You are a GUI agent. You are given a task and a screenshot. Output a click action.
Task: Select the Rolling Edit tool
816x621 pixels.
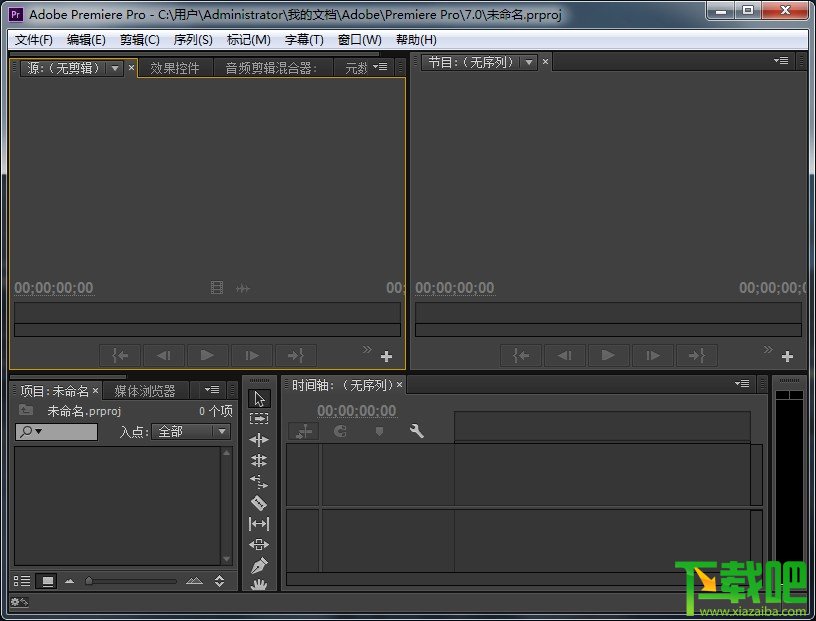pyautogui.click(x=259, y=461)
